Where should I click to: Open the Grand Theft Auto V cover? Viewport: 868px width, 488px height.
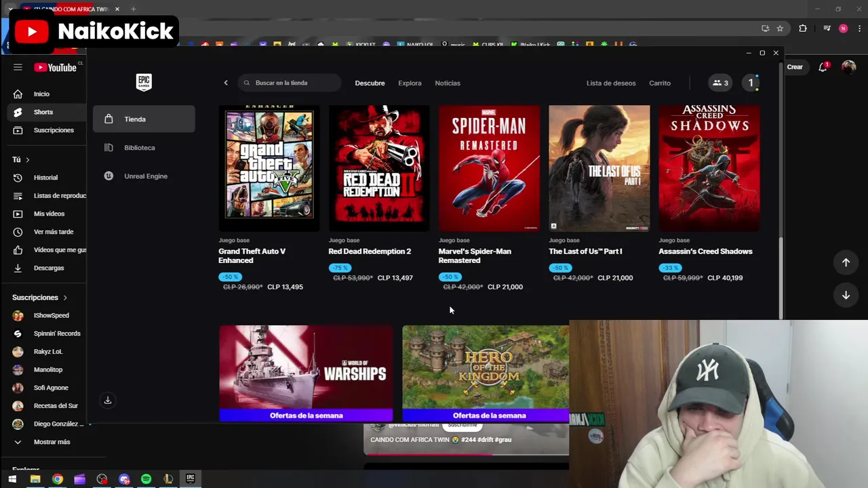tap(269, 168)
